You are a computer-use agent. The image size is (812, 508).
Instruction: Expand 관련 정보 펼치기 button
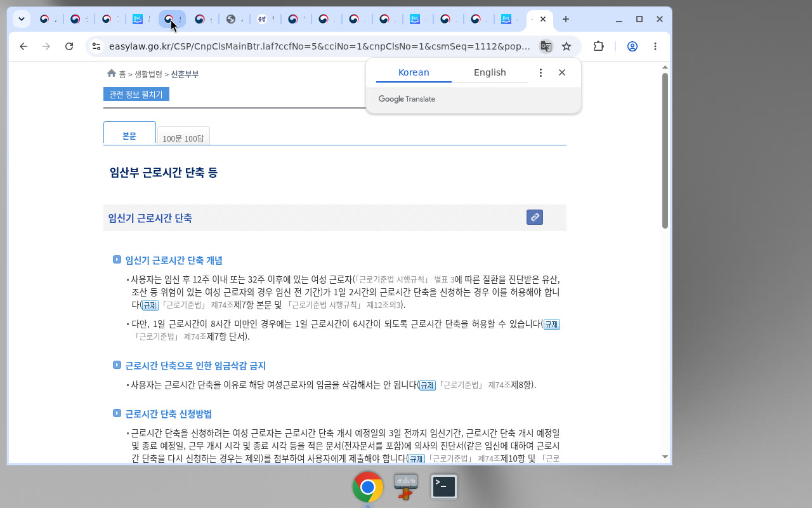136,95
